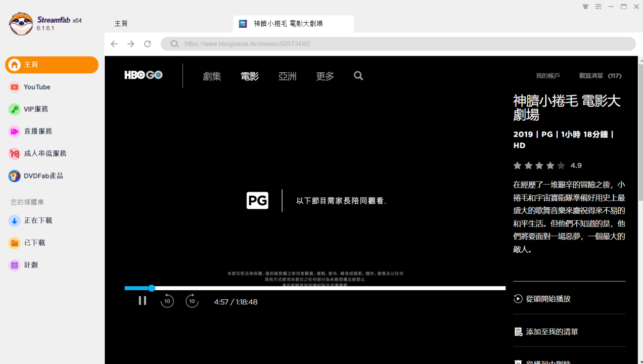Image resolution: width=643 pixels, height=364 pixels.
Task: Click the star rating row beside 4.9
Action: [539, 165]
